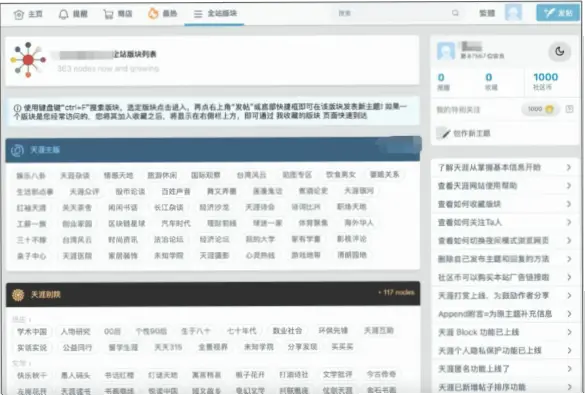Open the 百姓声音 board
585x396 pixels.
click(176, 191)
